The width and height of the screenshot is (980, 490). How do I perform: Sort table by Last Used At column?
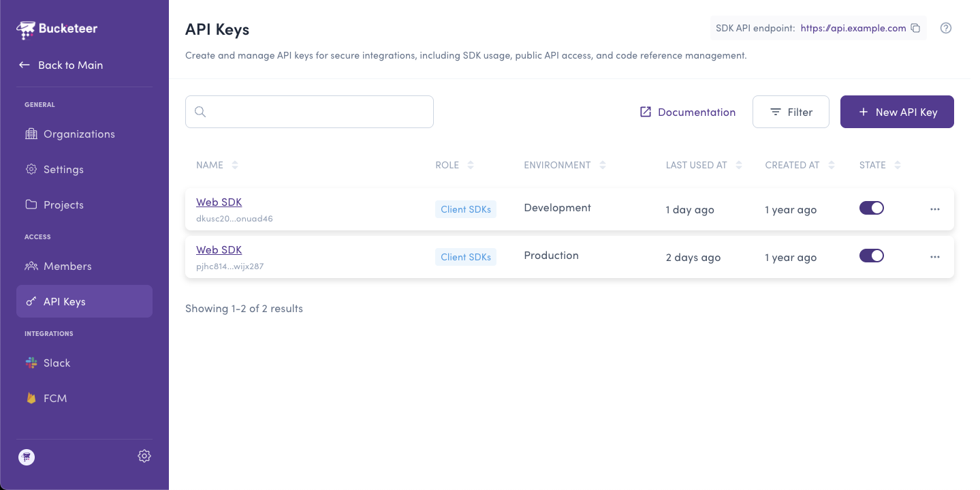(x=739, y=165)
